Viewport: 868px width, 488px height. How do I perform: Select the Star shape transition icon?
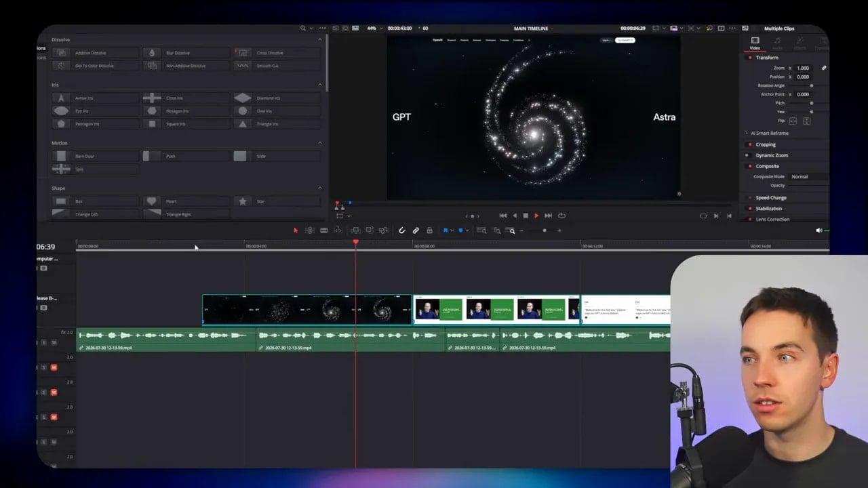[x=243, y=201]
